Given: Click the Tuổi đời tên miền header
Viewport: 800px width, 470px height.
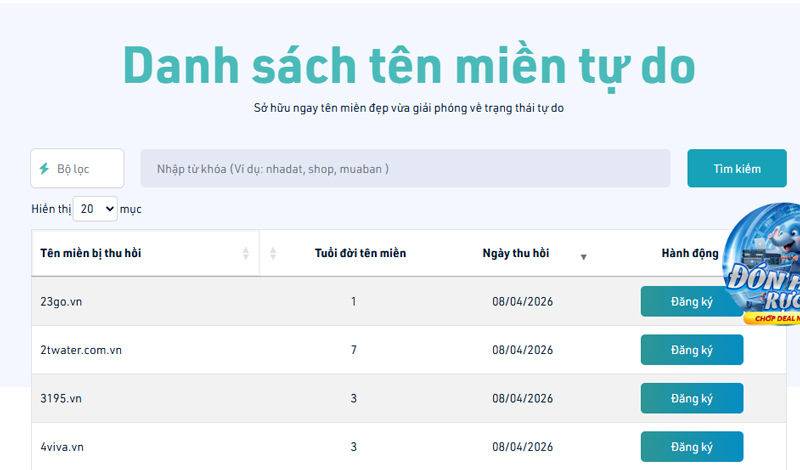Looking at the screenshot, I should pos(360,253).
